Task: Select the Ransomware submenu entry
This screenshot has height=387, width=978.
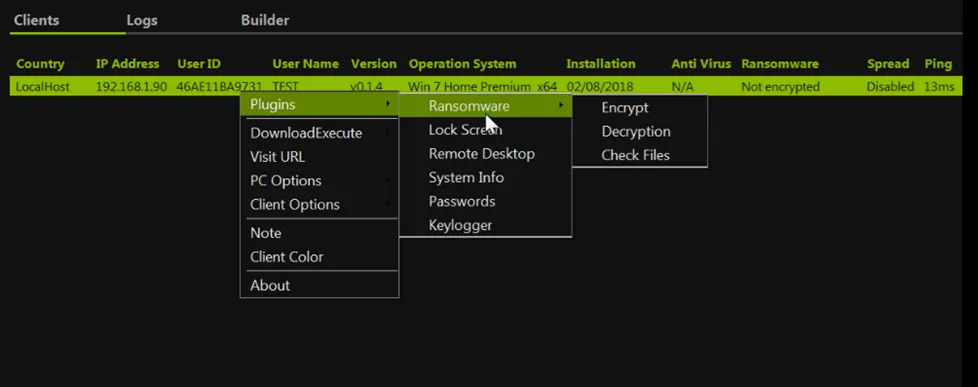Action: [485, 106]
